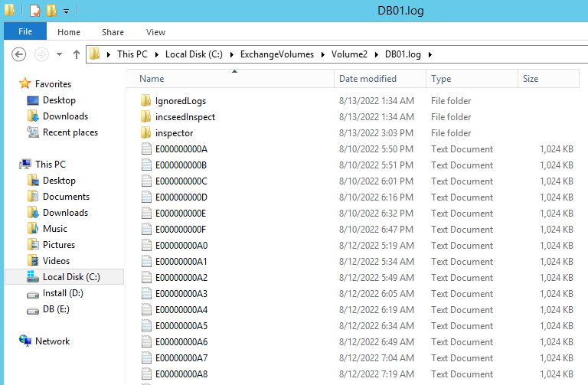Screen dimensions: 588x385
Task: Click the incseedInspect folder icon
Action: (146, 116)
